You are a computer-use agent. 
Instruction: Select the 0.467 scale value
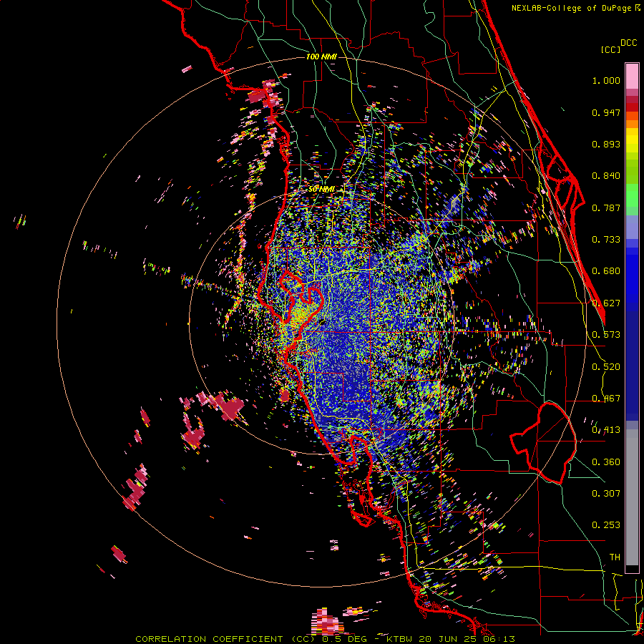click(x=606, y=399)
